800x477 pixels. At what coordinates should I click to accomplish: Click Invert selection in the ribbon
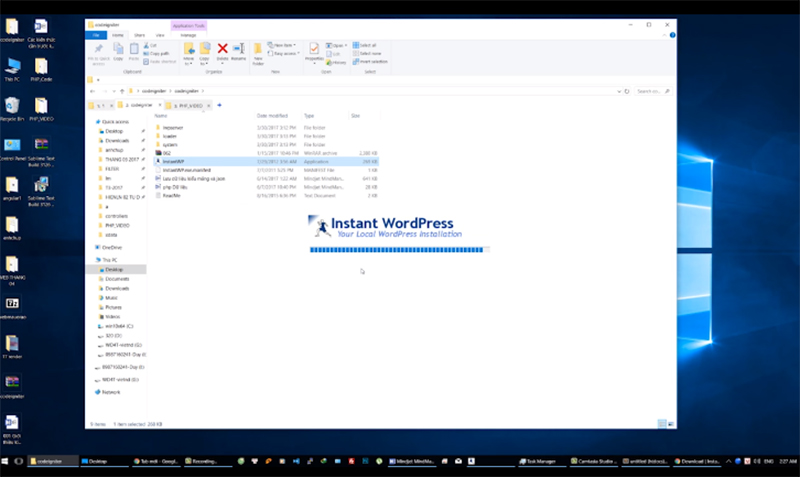371,61
